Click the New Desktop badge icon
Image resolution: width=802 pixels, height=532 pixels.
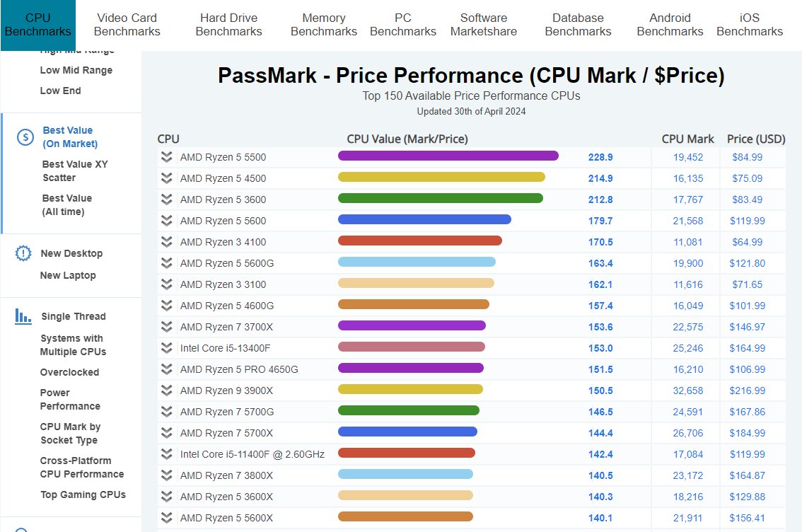[23, 253]
